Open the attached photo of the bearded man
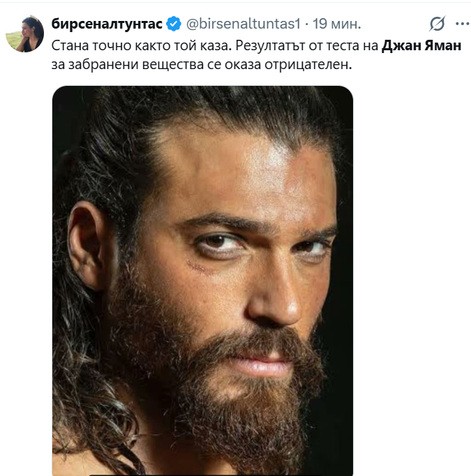 tap(202, 279)
